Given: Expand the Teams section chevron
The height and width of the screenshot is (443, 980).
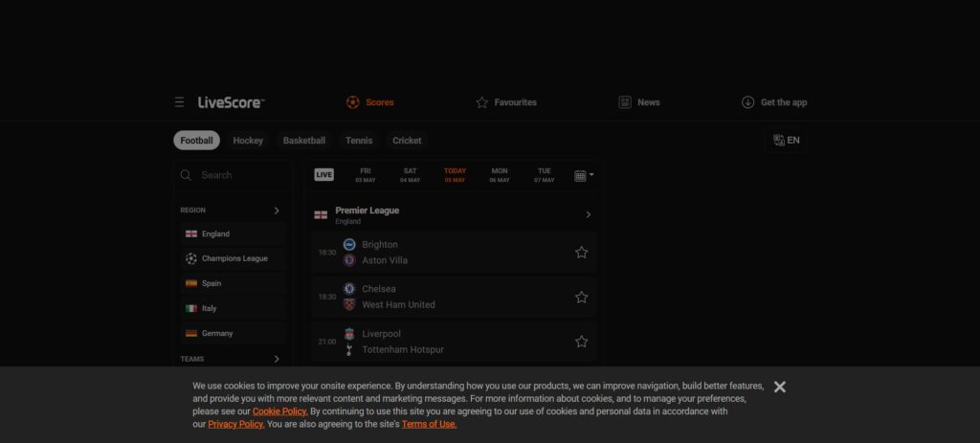Looking at the screenshot, I should [277, 359].
